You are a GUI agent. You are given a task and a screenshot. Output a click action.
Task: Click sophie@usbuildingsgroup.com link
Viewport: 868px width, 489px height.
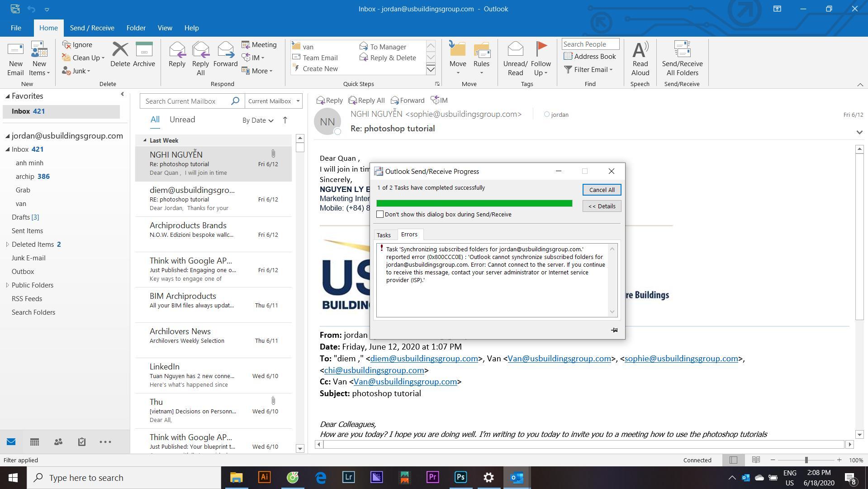tap(681, 359)
